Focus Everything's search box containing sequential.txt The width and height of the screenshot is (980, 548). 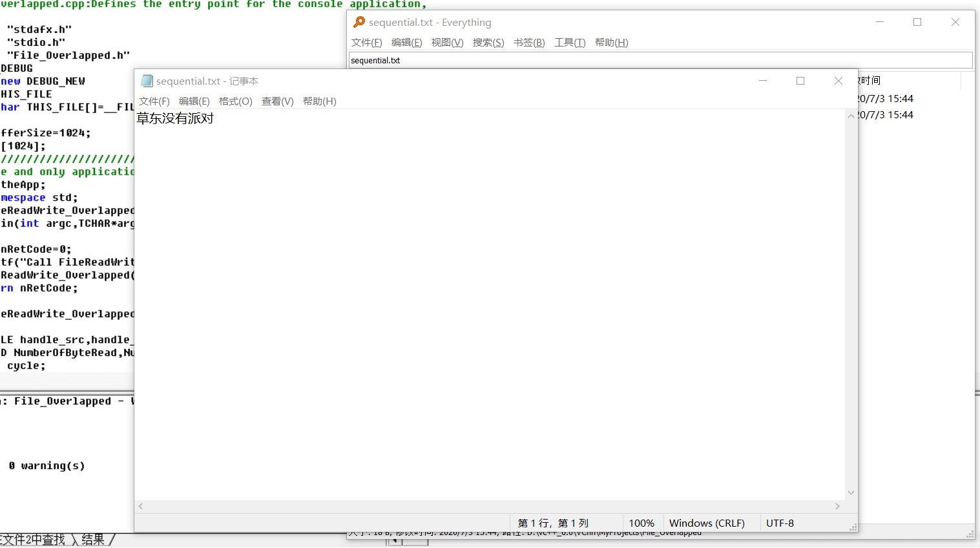(x=661, y=60)
